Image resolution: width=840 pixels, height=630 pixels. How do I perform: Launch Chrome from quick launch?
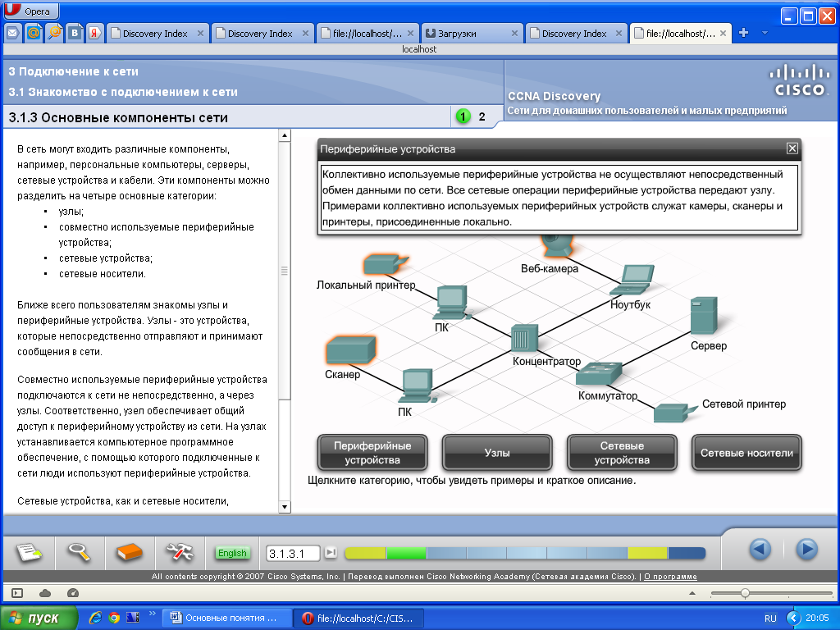pyautogui.click(x=113, y=618)
